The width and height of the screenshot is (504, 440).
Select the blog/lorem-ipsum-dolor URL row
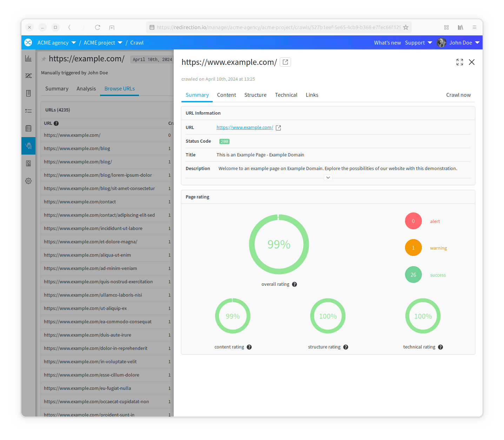point(107,175)
